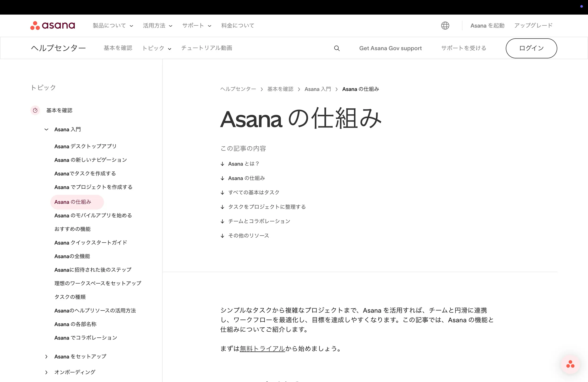Click the arrow icon before Asana とは？
588x382 pixels.
pos(222,164)
